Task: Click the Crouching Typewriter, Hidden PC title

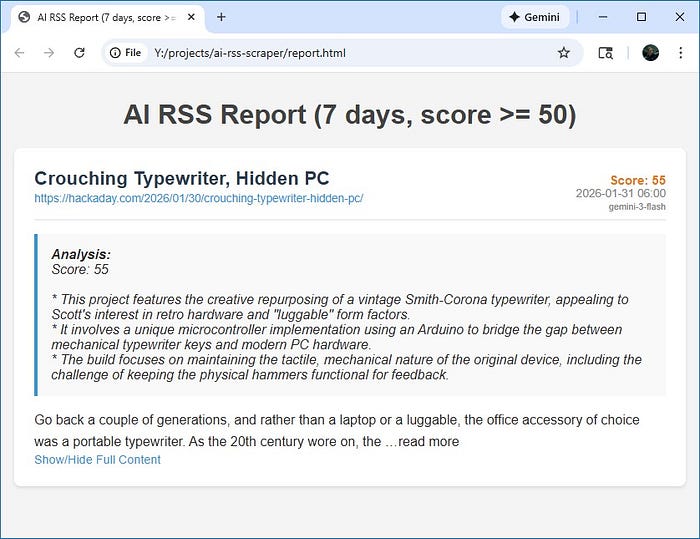Action: (181, 178)
